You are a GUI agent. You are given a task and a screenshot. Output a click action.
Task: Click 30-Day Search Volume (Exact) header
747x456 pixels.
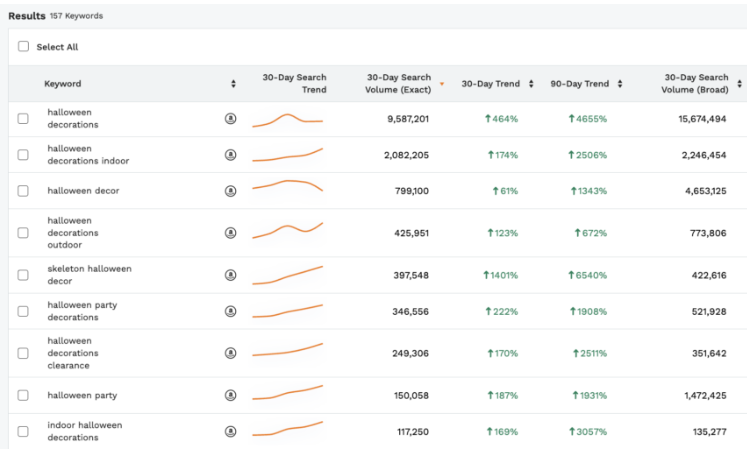click(x=398, y=84)
